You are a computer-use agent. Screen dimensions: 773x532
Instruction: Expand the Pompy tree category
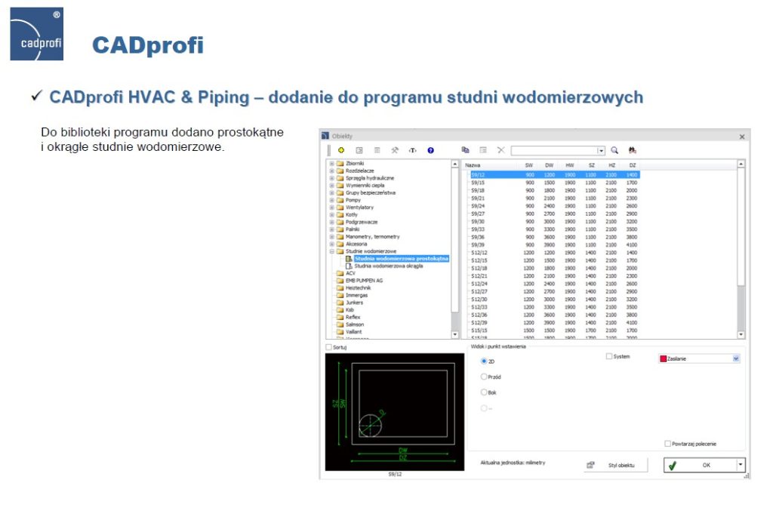point(333,198)
